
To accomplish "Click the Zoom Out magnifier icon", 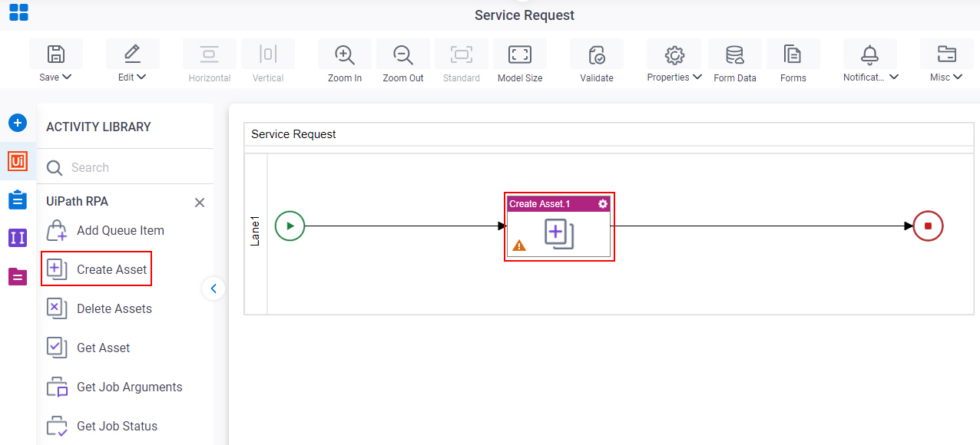I will 403,54.
